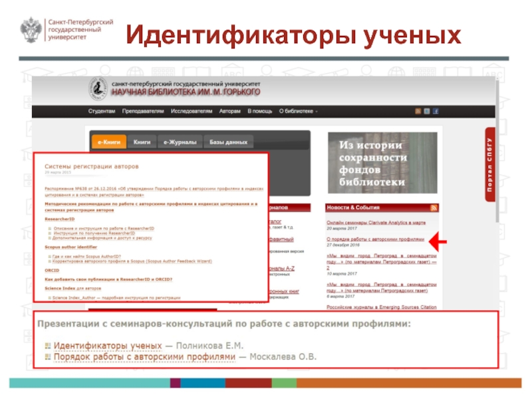532x399 pixels.
Task: Open Инструкция по получению ResearcherID
Action: pos(94,233)
